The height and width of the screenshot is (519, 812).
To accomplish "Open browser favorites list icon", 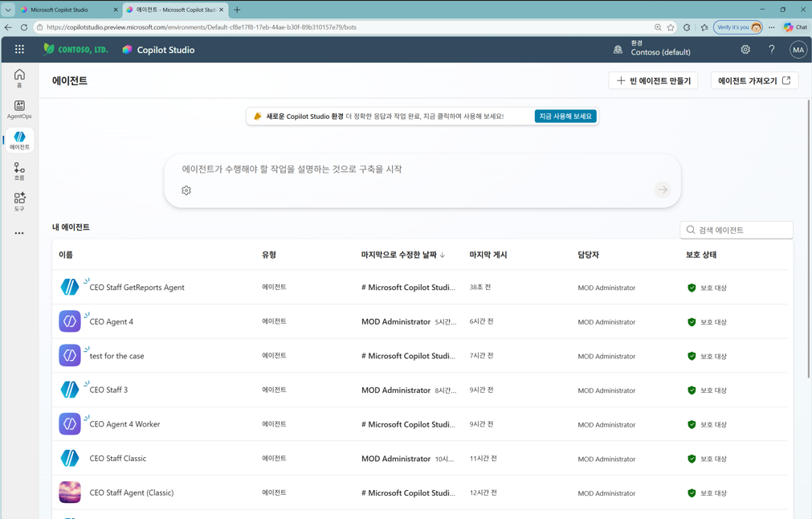I will (x=704, y=27).
